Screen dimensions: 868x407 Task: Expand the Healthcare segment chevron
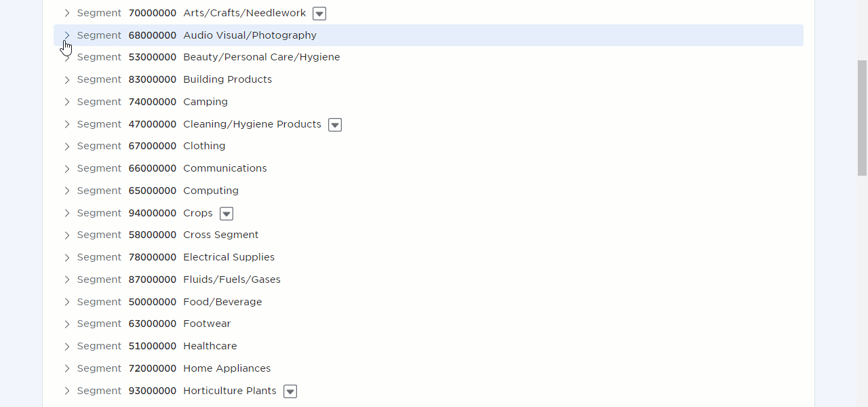pyautogui.click(x=66, y=346)
